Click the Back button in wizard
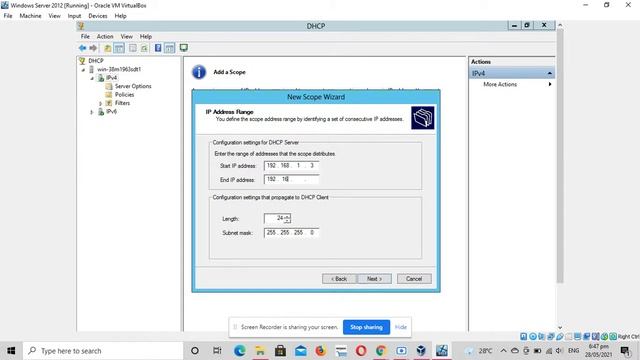 tap(339, 279)
